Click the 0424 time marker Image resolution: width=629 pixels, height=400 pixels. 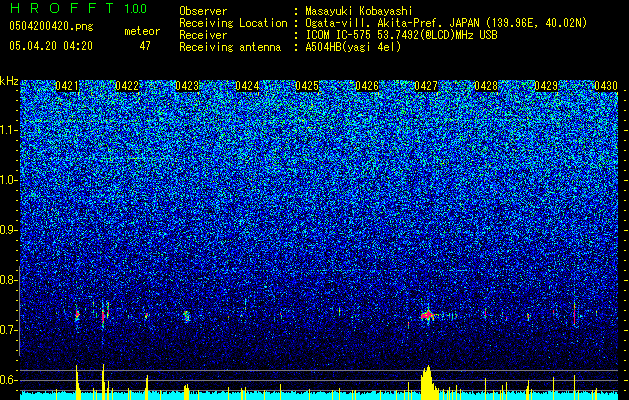[247, 86]
